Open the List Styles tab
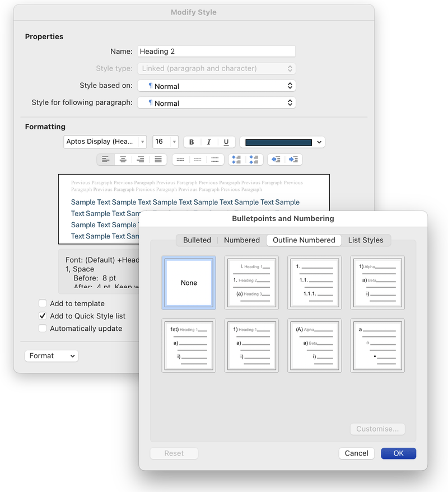This screenshot has width=448, height=492. coord(366,240)
